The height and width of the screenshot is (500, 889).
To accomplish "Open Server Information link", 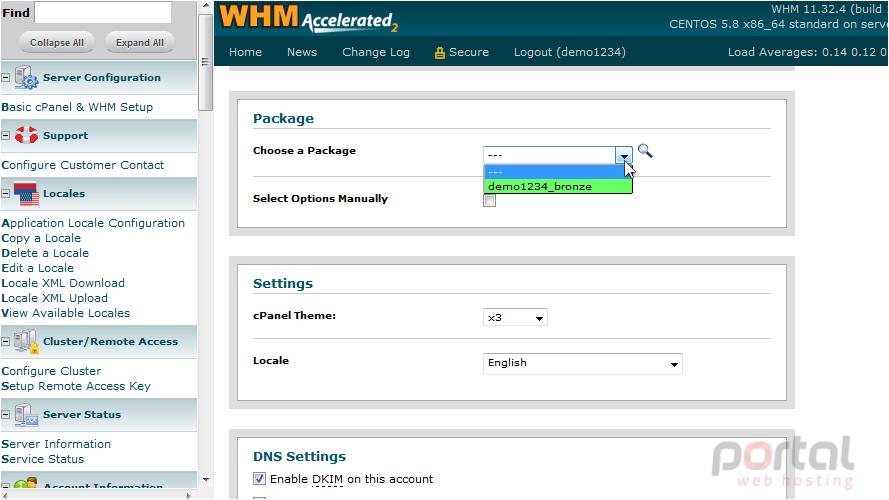I will [x=56, y=444].
